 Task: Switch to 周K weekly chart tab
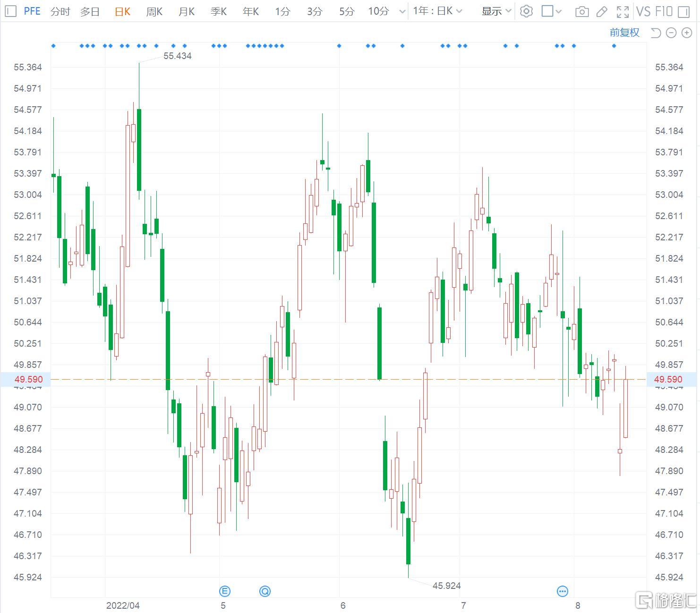pyautogui.click(x=154, y=11)
